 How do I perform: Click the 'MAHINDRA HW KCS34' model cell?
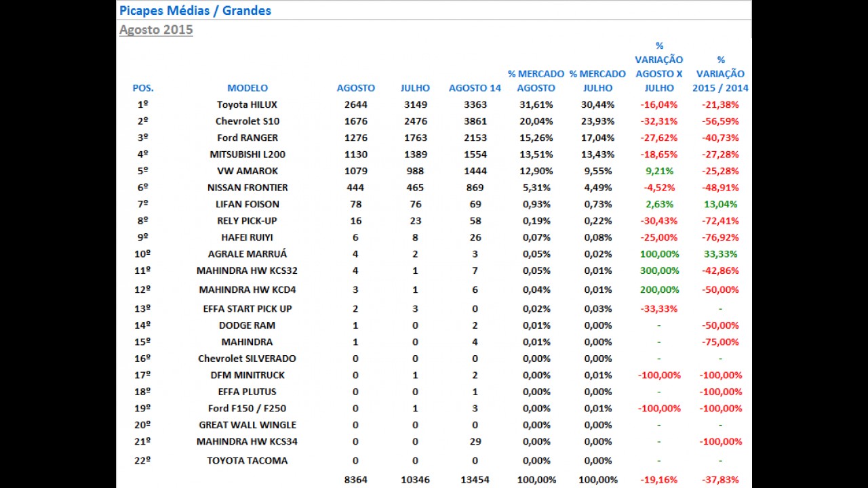(x=248, y=441)
